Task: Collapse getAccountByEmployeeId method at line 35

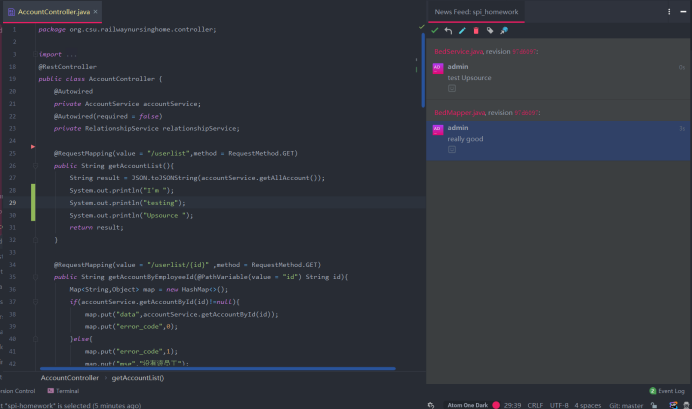Action: [35, 277]
